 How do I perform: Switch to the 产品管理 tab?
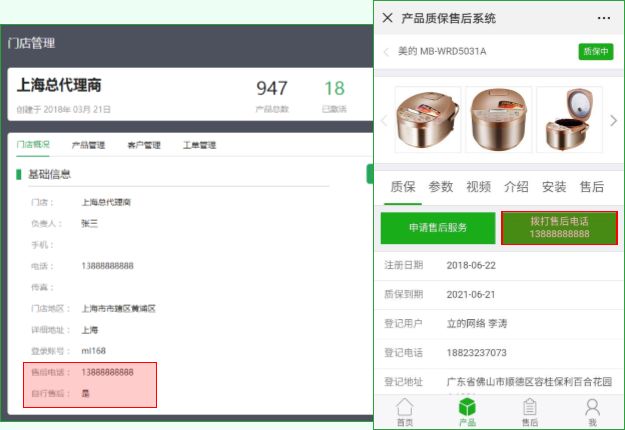[x=88, y=145]
